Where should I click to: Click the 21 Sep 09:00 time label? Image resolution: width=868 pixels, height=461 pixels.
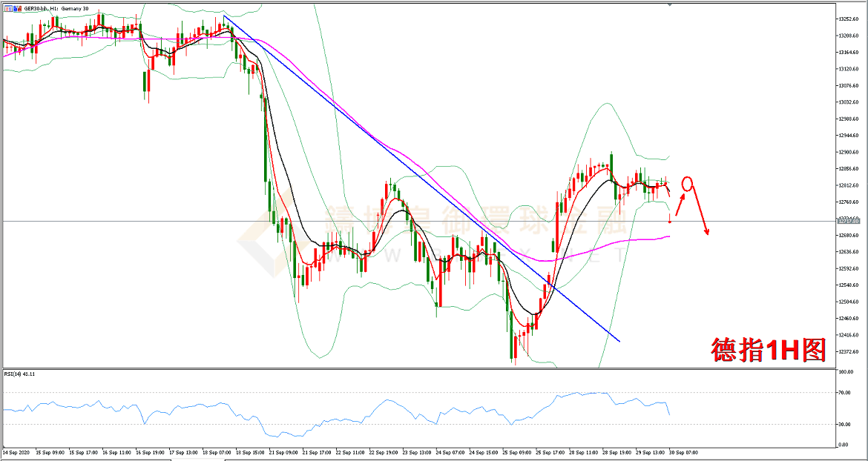(283, 451)
